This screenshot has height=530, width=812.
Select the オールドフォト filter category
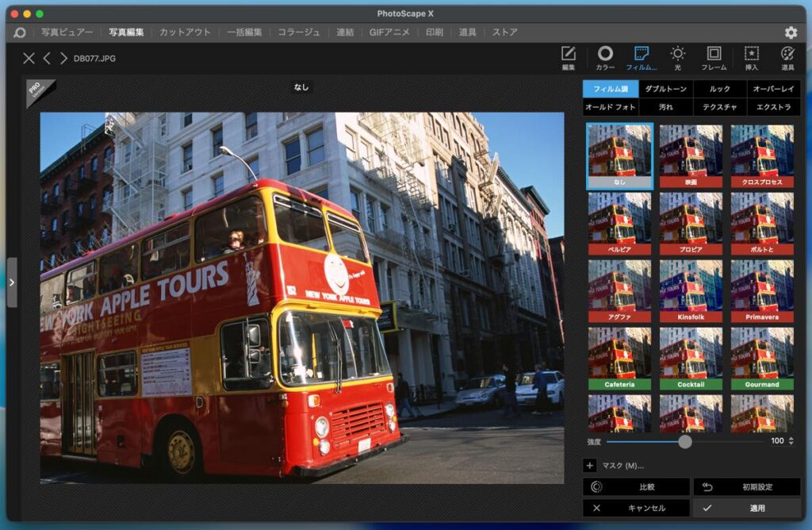click(x=610, y=107)
